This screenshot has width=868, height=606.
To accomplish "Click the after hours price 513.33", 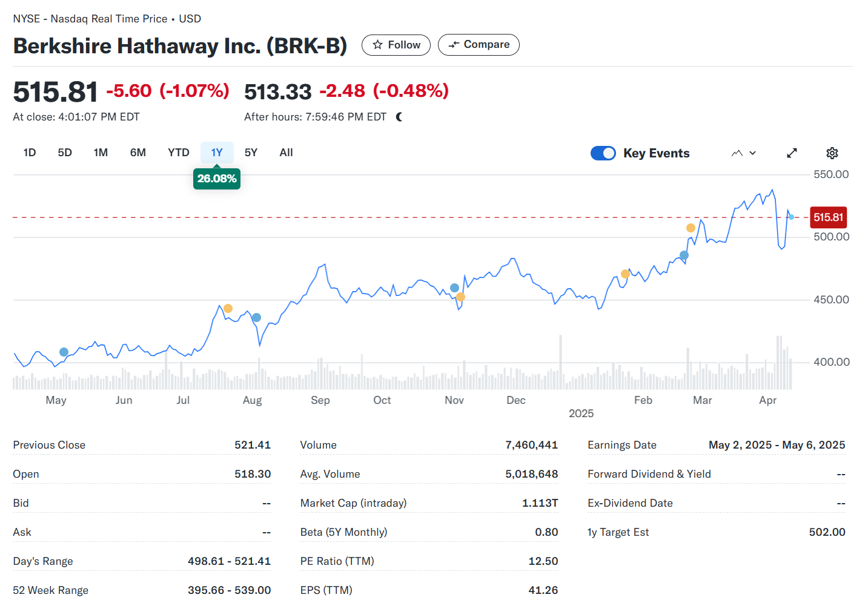I will point(278,92).
